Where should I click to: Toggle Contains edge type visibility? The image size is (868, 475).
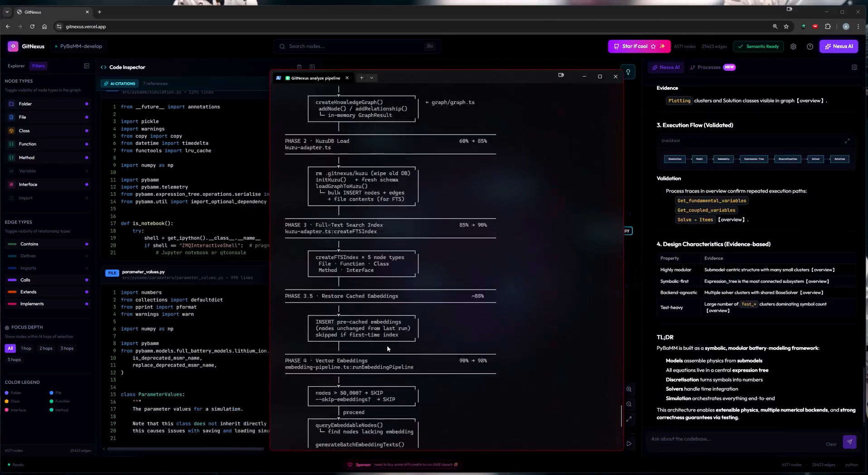click(x=48, y=244)
